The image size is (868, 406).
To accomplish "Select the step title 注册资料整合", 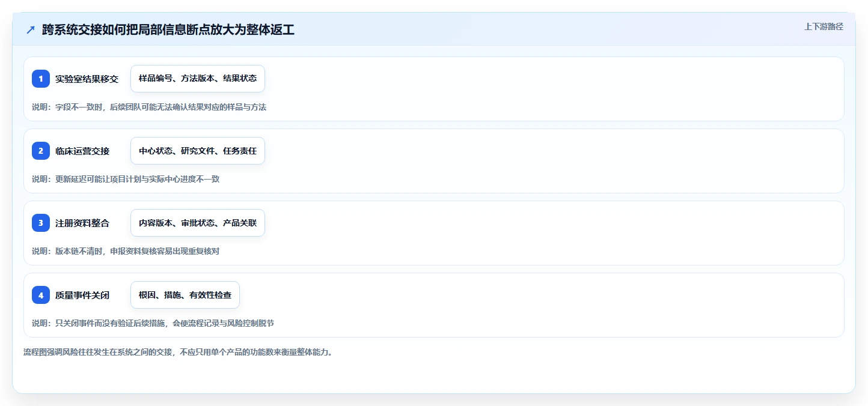I will [x=82, y=223].
